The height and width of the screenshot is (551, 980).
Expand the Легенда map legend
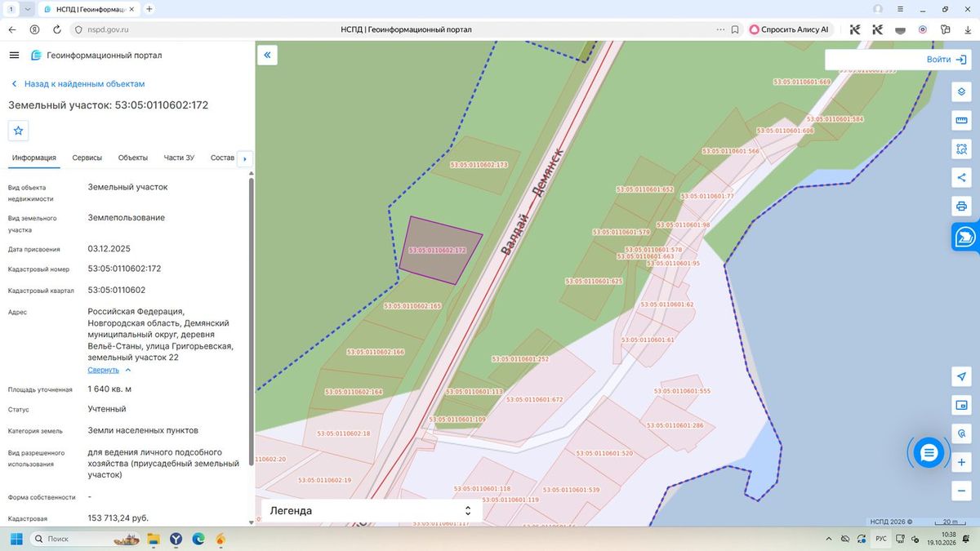(372, 510)
